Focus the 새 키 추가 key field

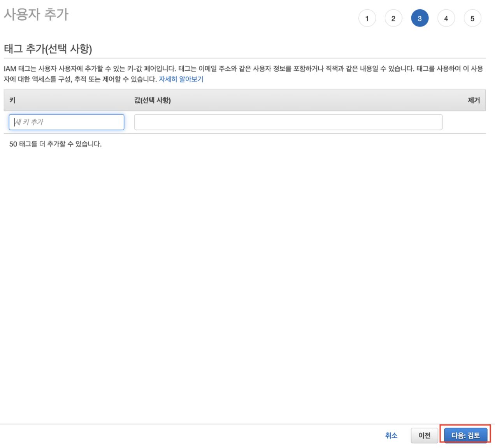(x=67, y=122)
